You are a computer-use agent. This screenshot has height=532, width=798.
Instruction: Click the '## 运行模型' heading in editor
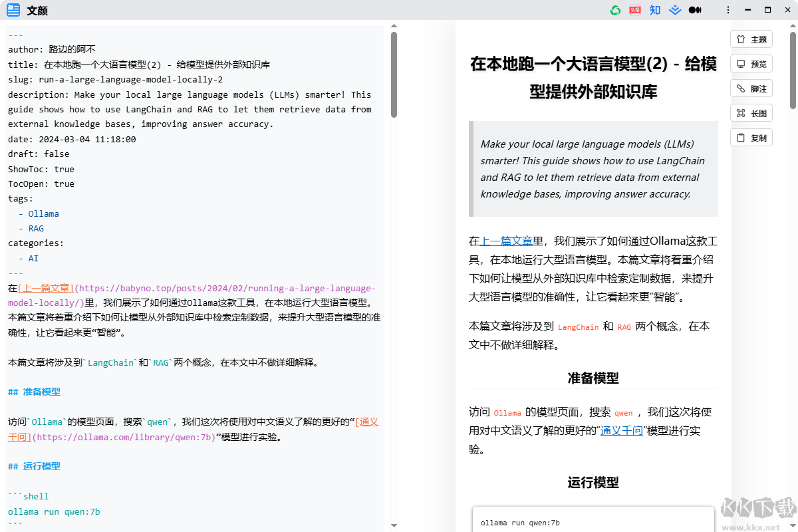[34, 466]
